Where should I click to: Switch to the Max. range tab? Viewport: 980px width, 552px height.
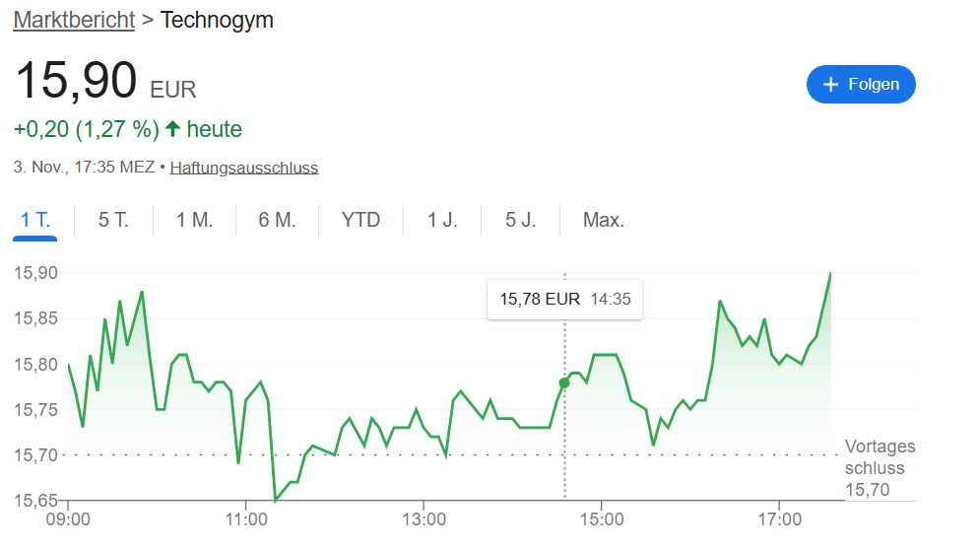coord(604,220)
